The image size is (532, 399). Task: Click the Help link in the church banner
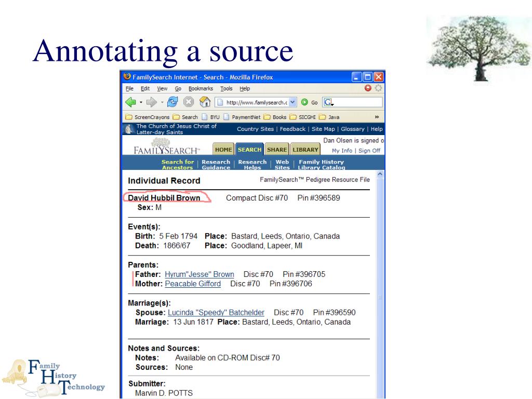pyautogui.click(x=377, y=129)
